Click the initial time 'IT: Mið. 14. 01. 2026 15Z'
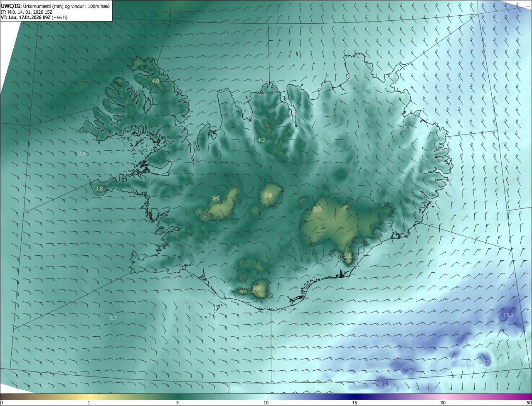The image size is (532, 406). 27,12
